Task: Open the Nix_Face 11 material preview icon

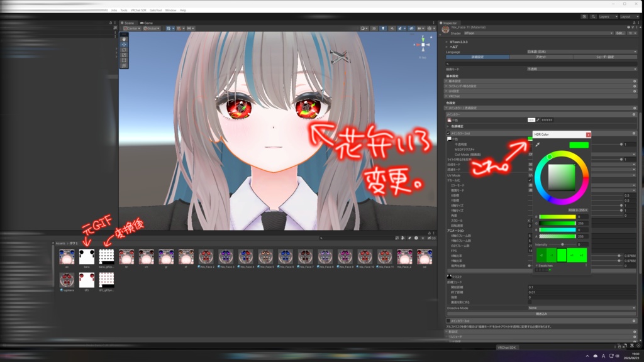Action: point(445,29)
